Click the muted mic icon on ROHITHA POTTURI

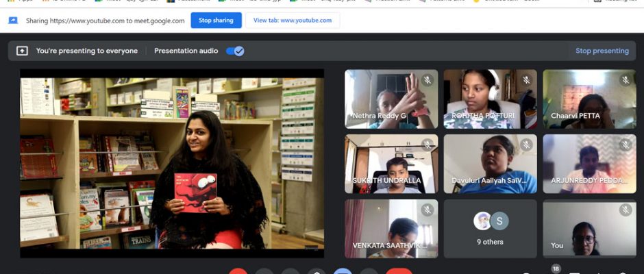point(526,79)
